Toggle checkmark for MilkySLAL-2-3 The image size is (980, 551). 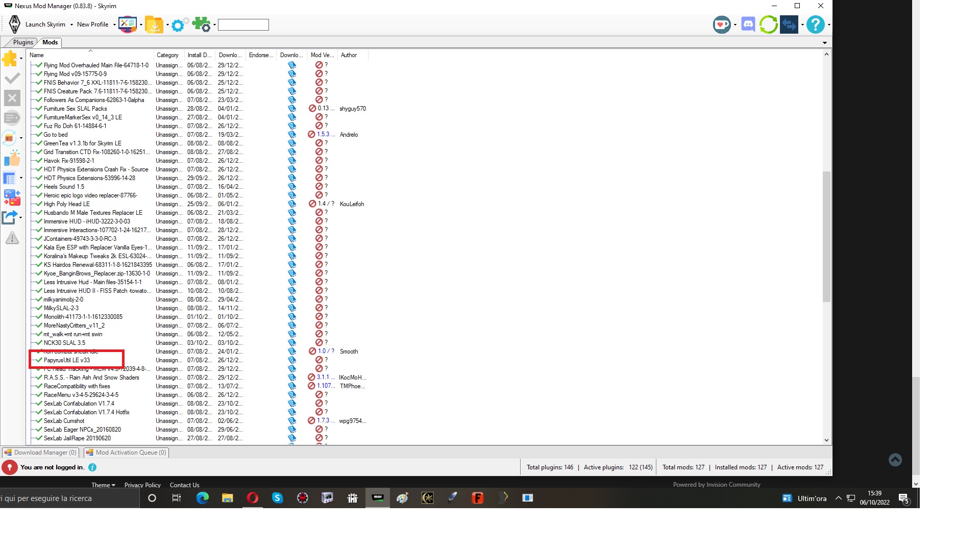coord(39,308)
